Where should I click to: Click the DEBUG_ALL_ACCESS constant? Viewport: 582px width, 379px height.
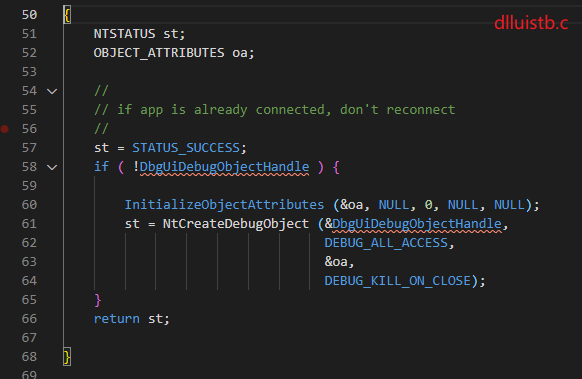(386, 243)
